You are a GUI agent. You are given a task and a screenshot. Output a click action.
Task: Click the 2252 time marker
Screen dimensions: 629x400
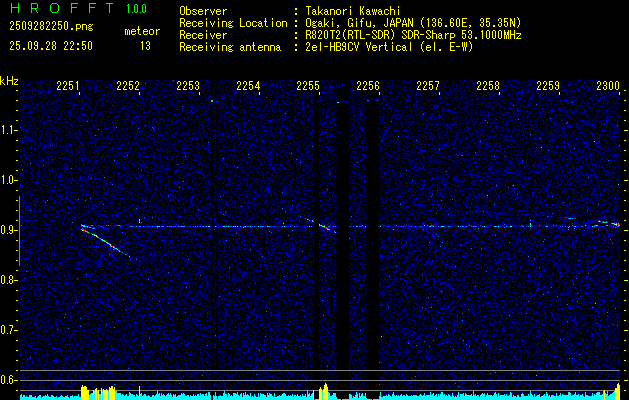[128, 85]
